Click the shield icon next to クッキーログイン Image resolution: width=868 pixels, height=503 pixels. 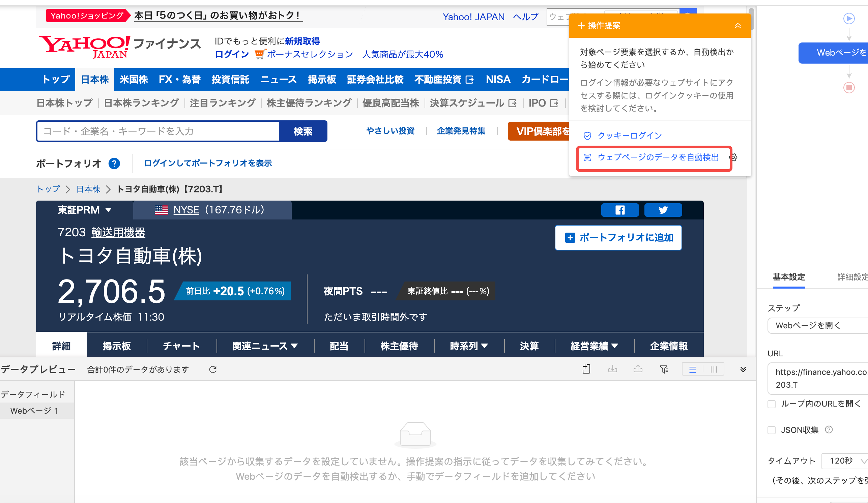(587, 136)
